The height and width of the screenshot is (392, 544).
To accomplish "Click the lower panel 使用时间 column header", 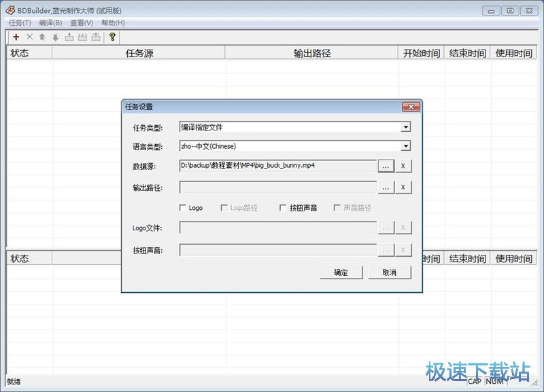I will click(x=513, y=258).
